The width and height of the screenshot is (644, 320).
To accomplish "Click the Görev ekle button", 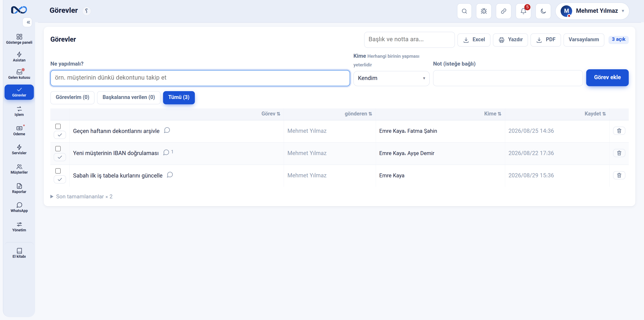I will point(607,78).
